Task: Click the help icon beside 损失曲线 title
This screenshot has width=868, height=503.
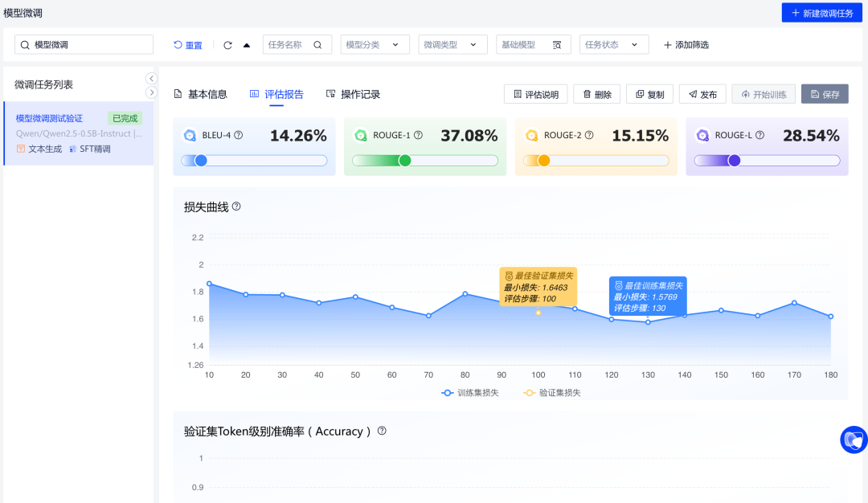Action: coord(236,207)
